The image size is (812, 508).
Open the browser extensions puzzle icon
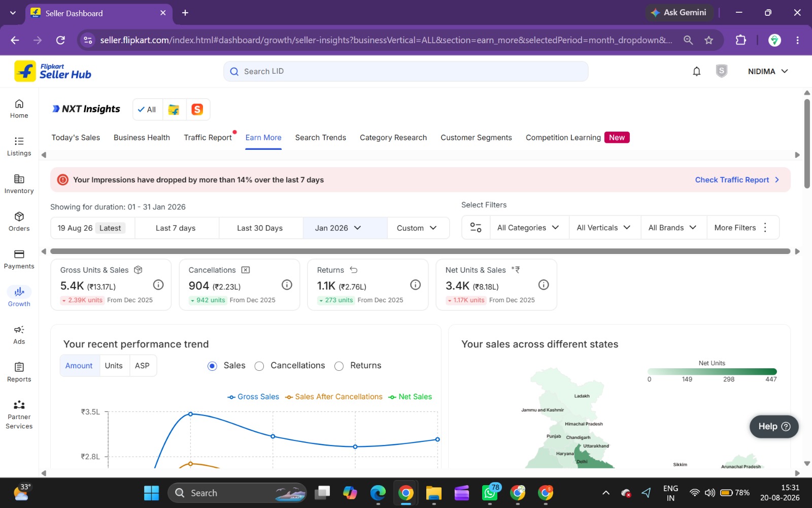[741, 40]
